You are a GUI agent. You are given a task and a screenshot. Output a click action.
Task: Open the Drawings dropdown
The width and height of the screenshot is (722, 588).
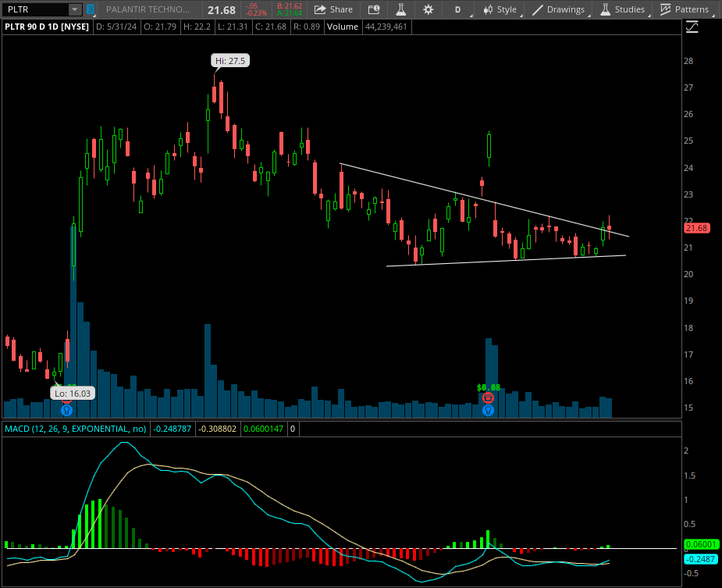558,9
